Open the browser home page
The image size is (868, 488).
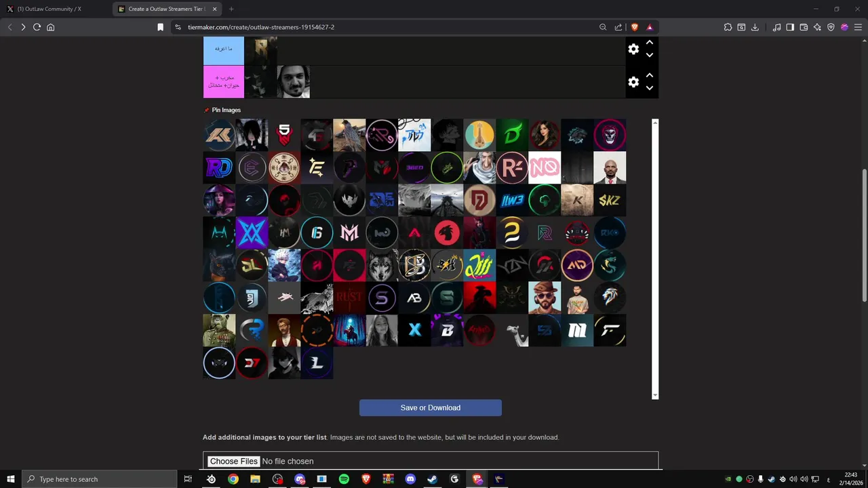click(50, 27)
